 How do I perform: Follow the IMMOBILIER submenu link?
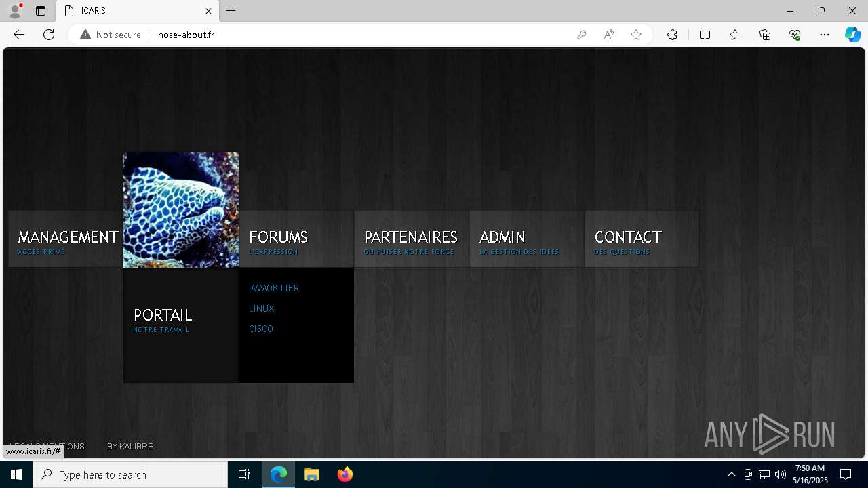(x=274, y=288)
